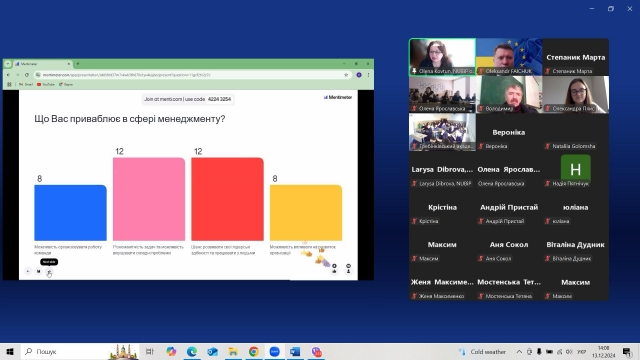Click the Windows search box Пошук

pyautogui.click(x=65, y=351)
